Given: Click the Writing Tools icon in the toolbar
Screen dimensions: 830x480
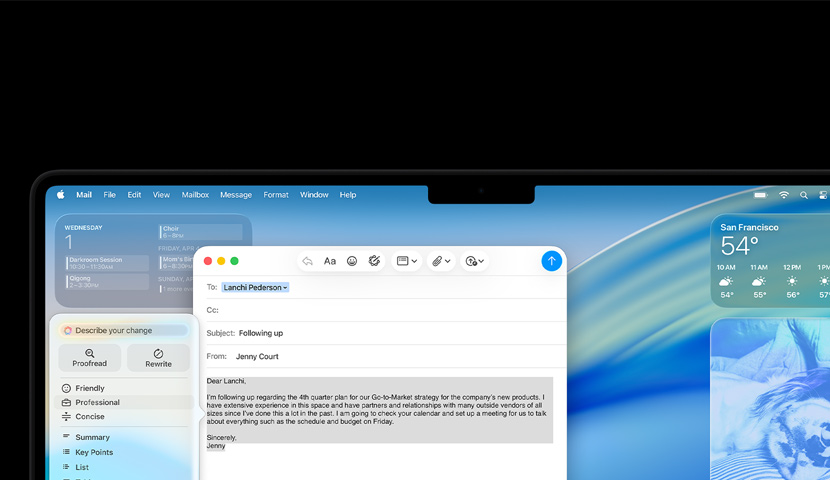Looking at the screenshot, I should pos(374,261).
